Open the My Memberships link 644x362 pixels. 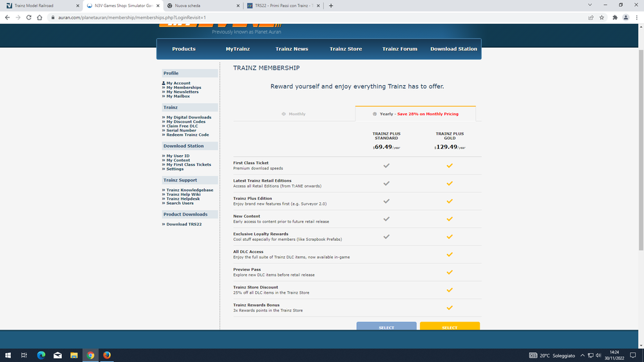coord(184,88)
